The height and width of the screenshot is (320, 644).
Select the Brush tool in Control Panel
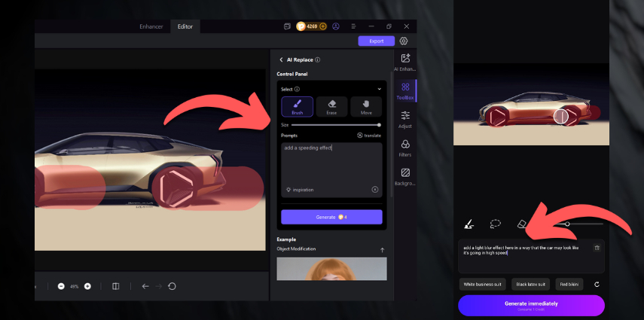click(297, 106)
